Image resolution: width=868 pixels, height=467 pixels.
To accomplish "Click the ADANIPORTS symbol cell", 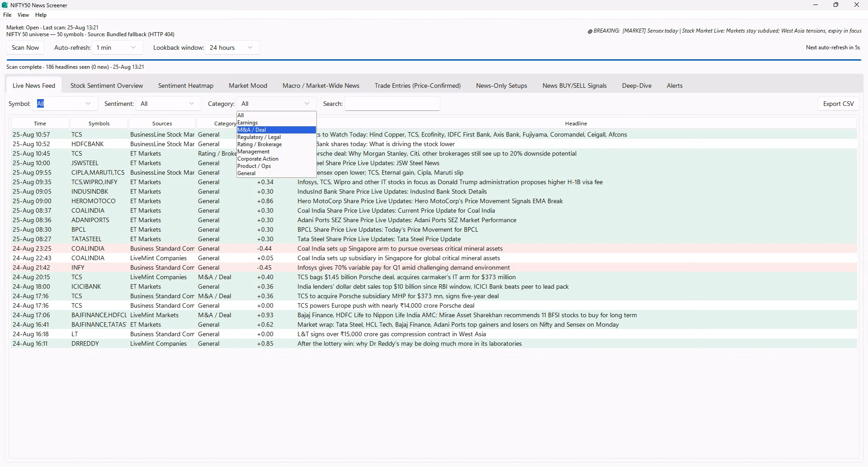I will coord(90,220).
